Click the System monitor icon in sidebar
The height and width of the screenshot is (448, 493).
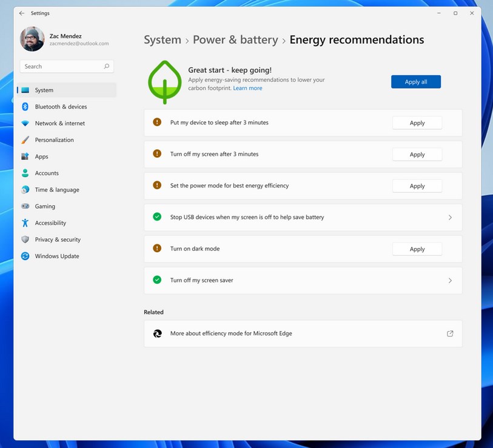(25, 90)
